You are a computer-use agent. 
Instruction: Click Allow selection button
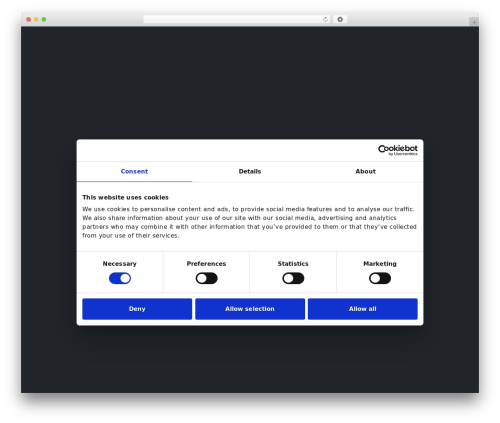point(250,309)
